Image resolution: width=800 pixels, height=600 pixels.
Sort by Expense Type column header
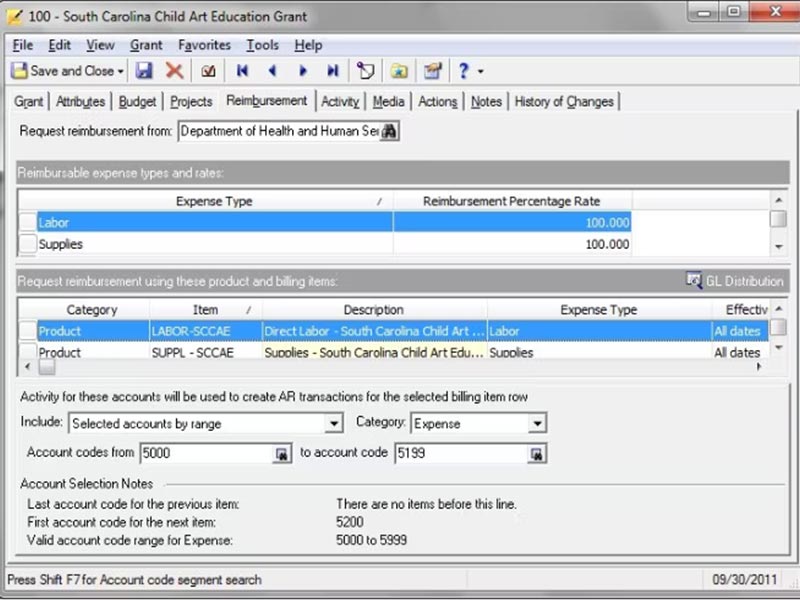point(213,201)
